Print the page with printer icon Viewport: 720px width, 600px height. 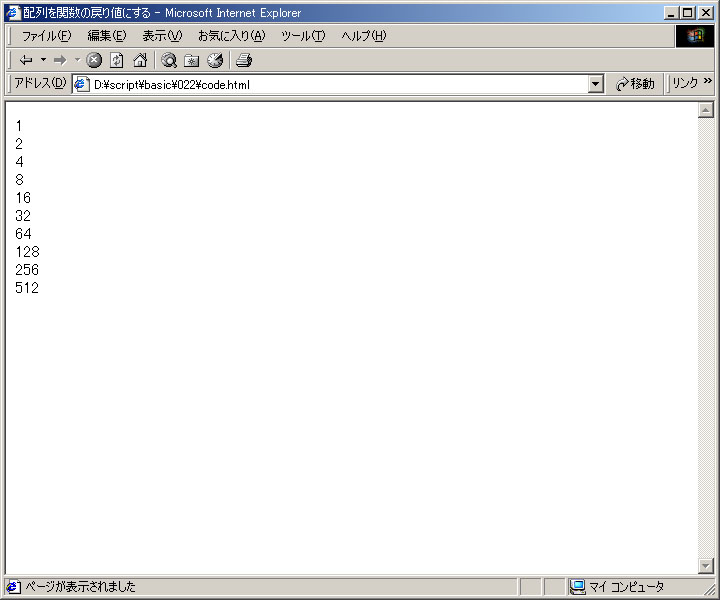pos(244,60)
